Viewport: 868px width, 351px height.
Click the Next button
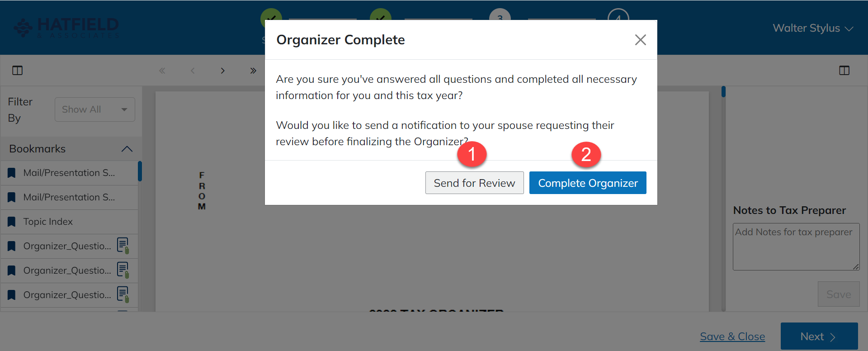click(819, 337)
